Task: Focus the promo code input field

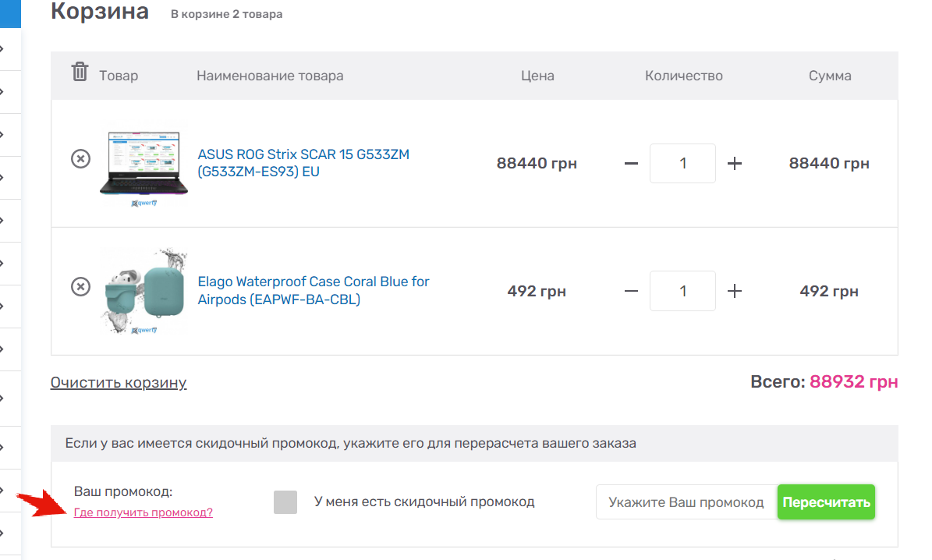Action: point(686,502)
